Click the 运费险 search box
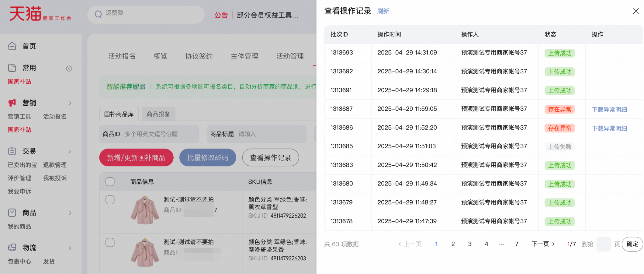This screenshot has height=274, width=644. point(146,15)
